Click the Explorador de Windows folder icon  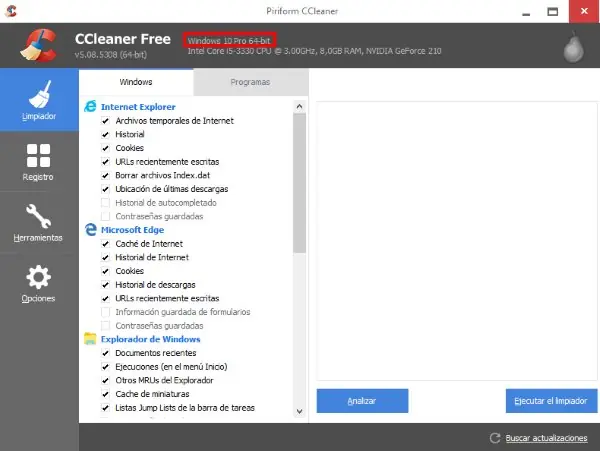click(90, 339)
